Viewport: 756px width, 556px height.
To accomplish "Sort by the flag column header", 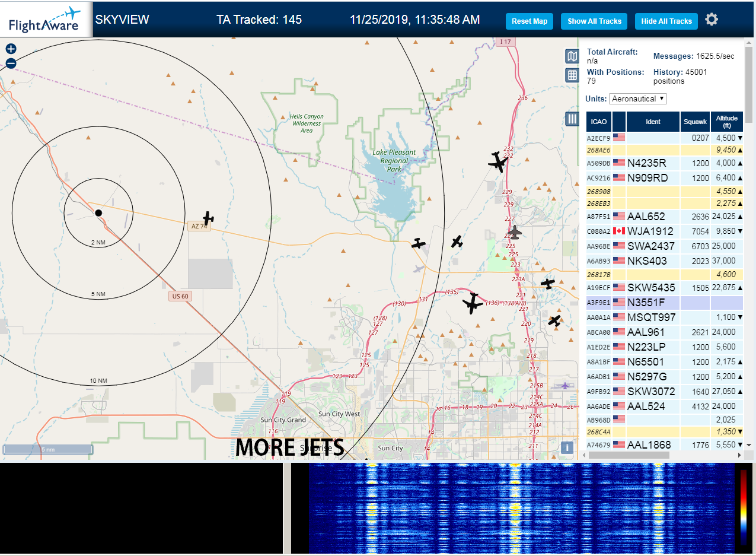I will 619,122.
